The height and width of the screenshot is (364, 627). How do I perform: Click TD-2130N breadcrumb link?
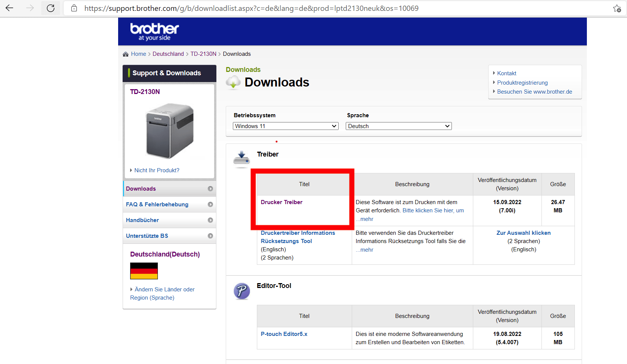pyautogui.click(x=203, y=54)
